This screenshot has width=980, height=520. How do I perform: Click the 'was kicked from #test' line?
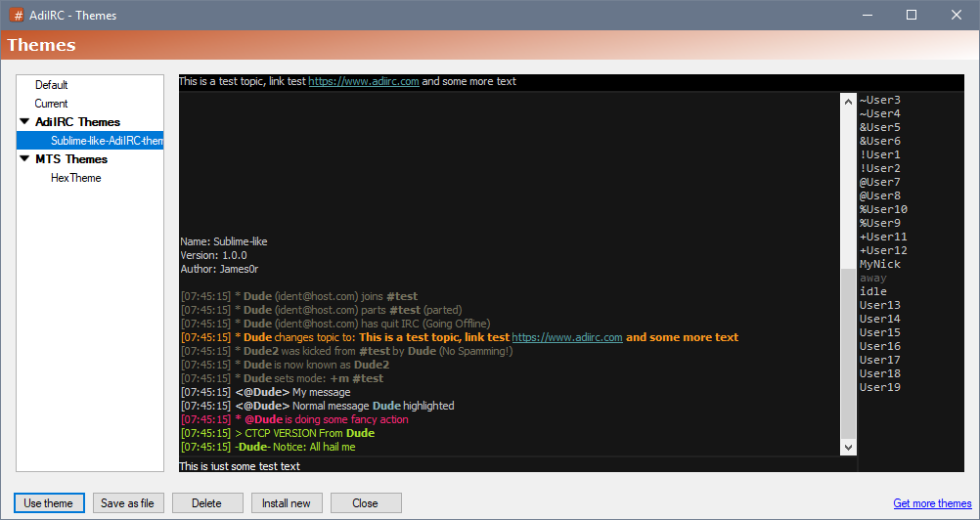click(x=347, y=352)
